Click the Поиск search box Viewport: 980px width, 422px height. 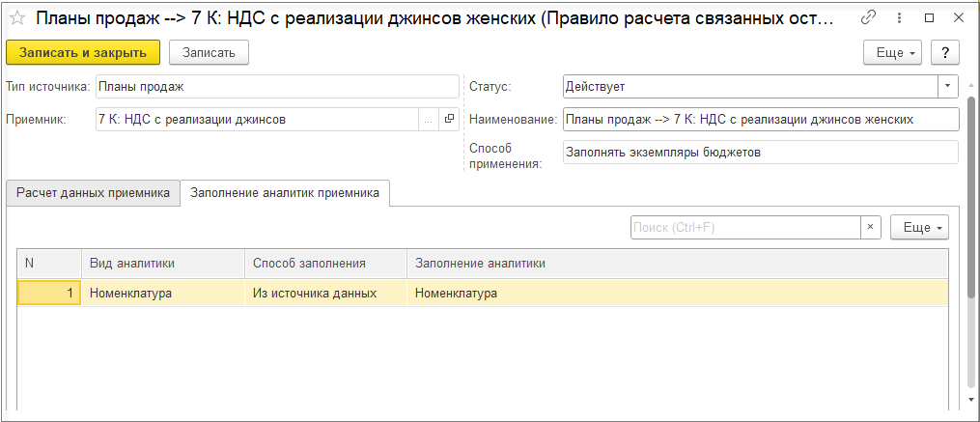click(744, 227)
